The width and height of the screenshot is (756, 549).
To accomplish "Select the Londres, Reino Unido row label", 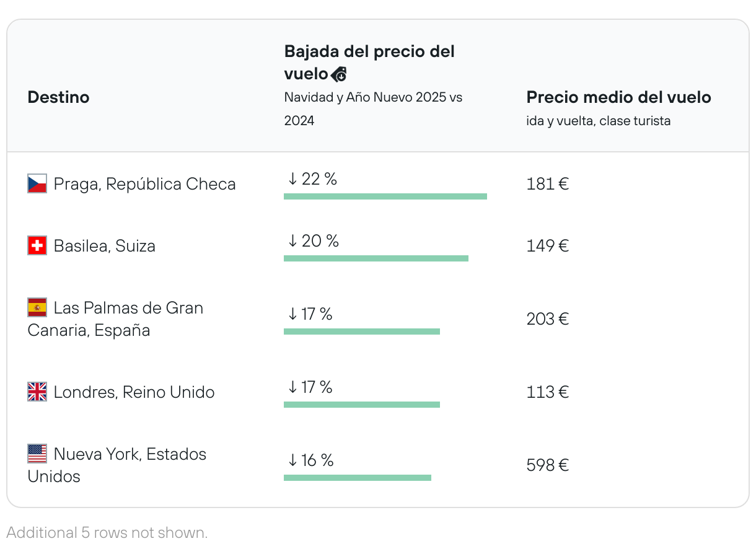I will (134, 392).
